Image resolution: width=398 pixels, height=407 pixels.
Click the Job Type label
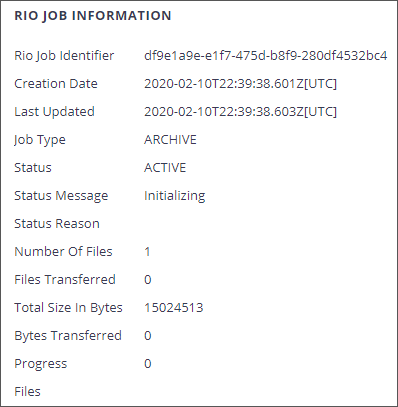point(40,140)
